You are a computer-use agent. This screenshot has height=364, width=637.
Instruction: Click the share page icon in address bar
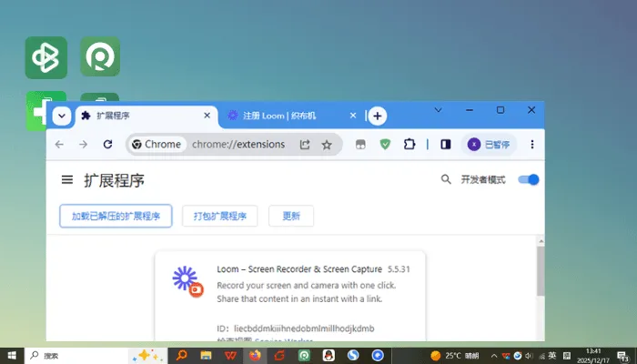coord(305,144)
